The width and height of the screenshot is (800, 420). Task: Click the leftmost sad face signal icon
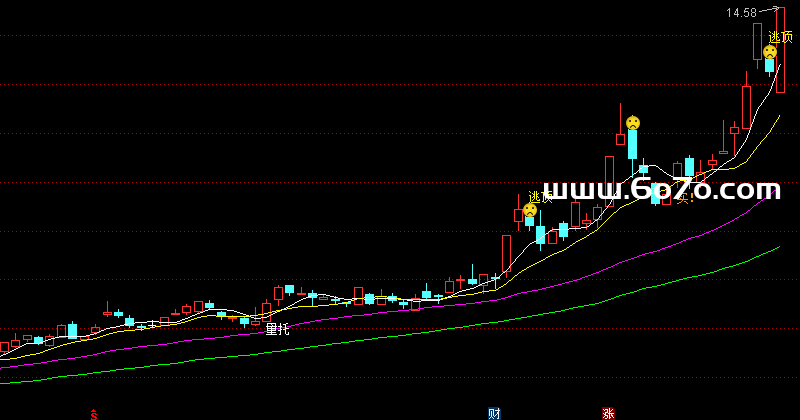[x=529, y=211]
